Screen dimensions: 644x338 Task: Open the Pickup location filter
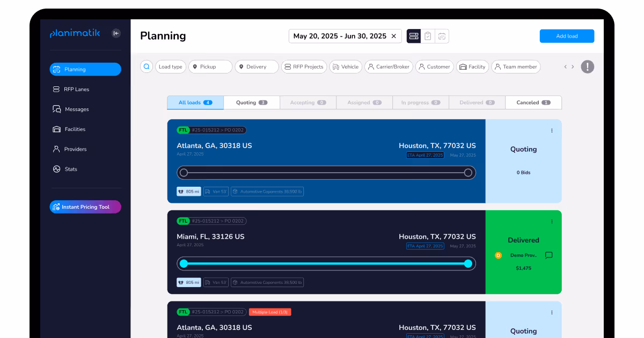point(211,67)
